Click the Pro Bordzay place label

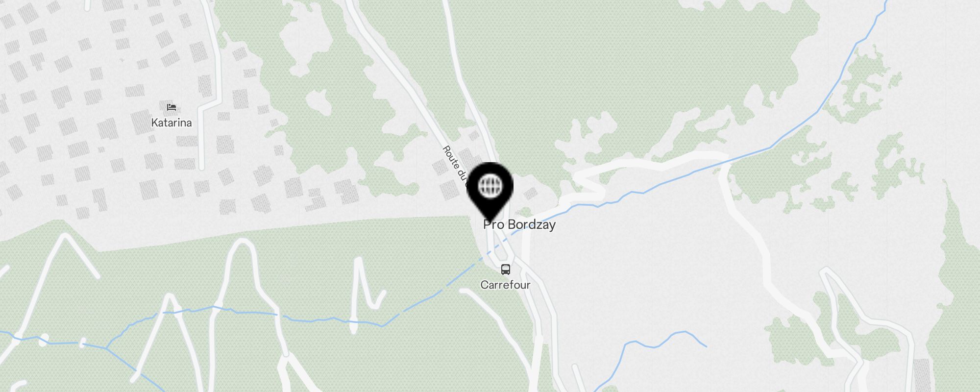click(x=519, y=224)
